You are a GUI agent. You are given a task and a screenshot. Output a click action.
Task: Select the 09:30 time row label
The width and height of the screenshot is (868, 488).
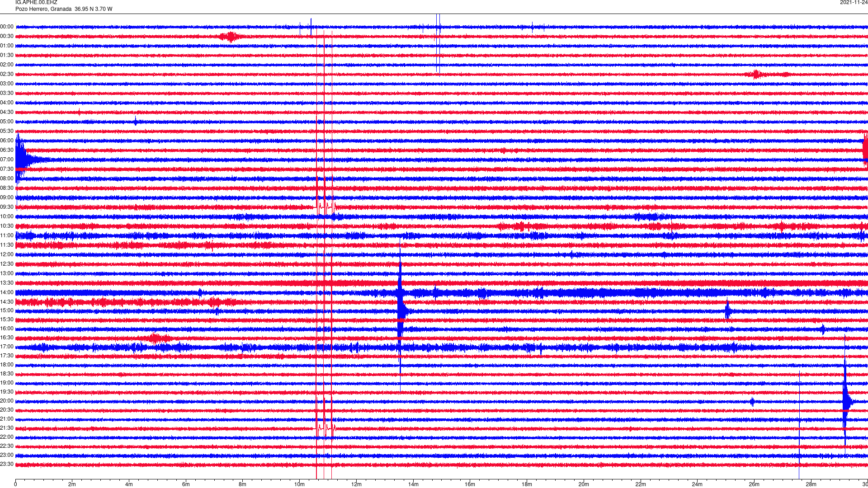(7, 207)
